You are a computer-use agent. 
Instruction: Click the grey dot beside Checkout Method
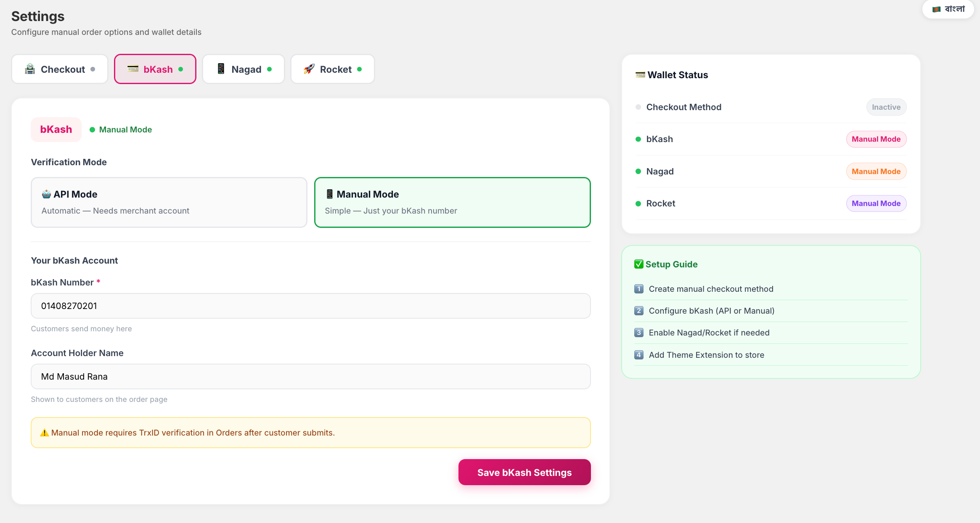pyautogui.click(x=638, y=107)
